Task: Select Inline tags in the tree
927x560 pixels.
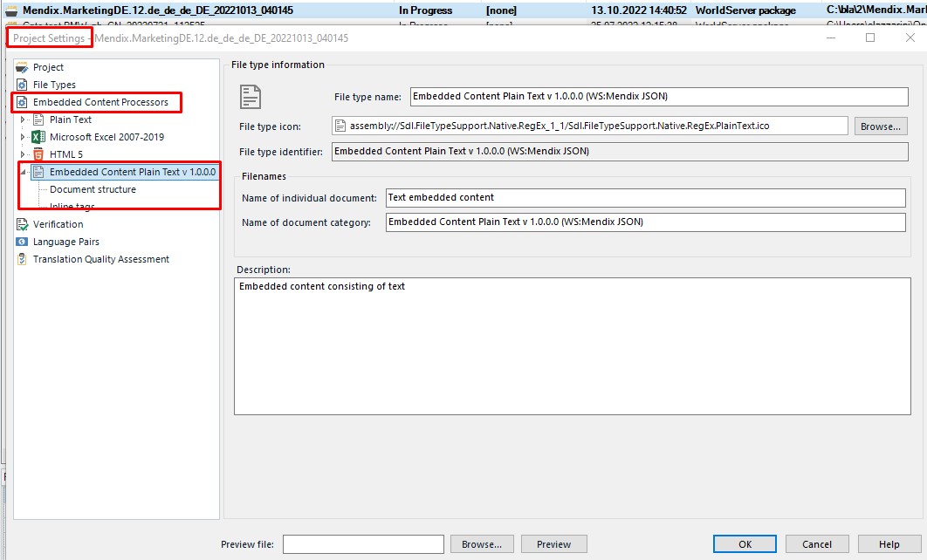Action: [x=72, y=207]
